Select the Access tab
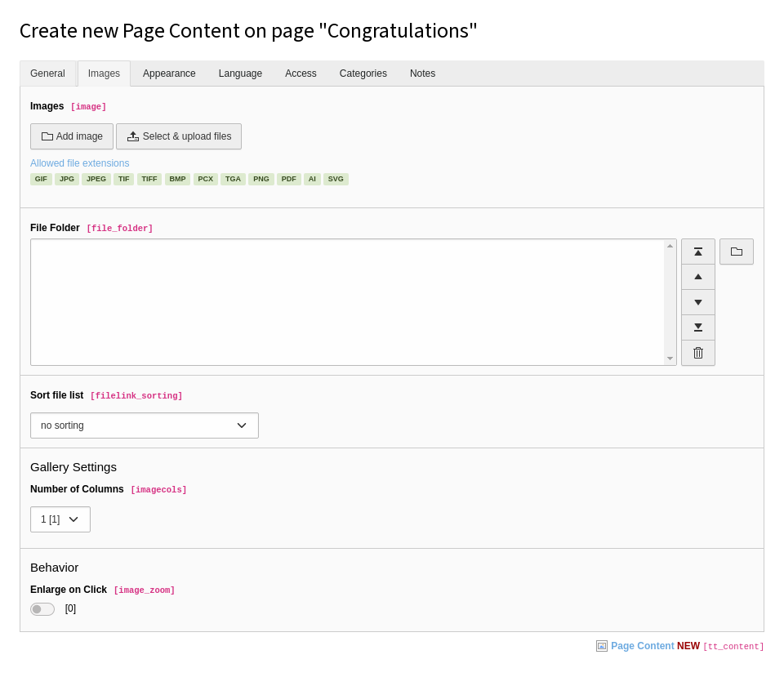This screenshot has height=686, width=784. pos(301,73)
